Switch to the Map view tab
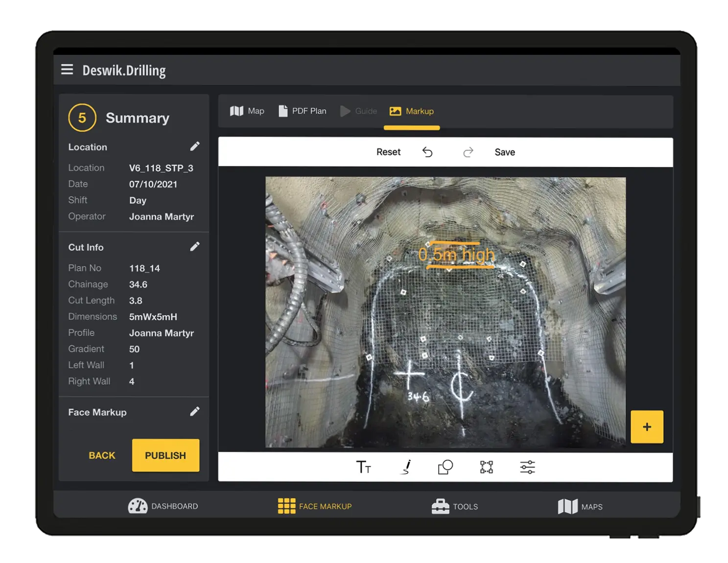 point(247,111)
